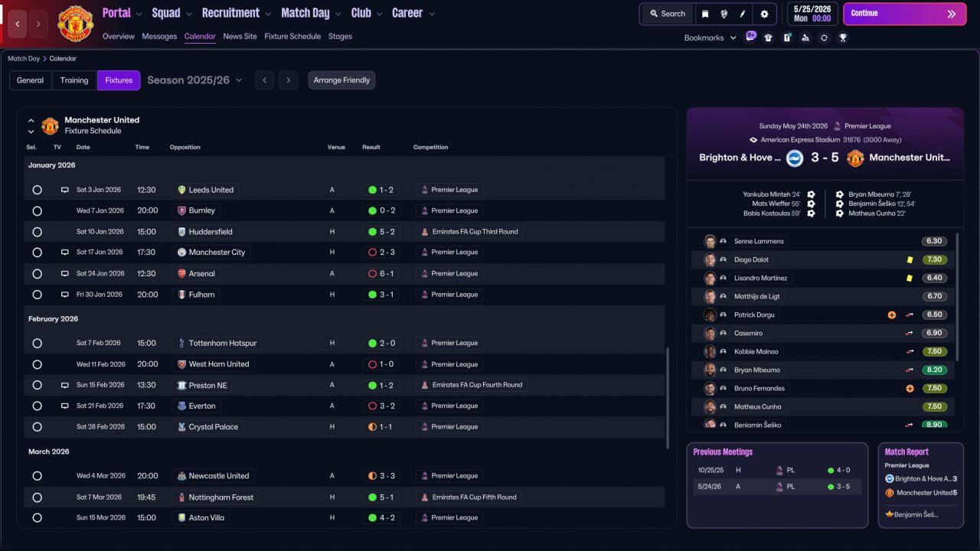
Task: Open the messages bubble icon showing 9+
Action: point(750,37)
